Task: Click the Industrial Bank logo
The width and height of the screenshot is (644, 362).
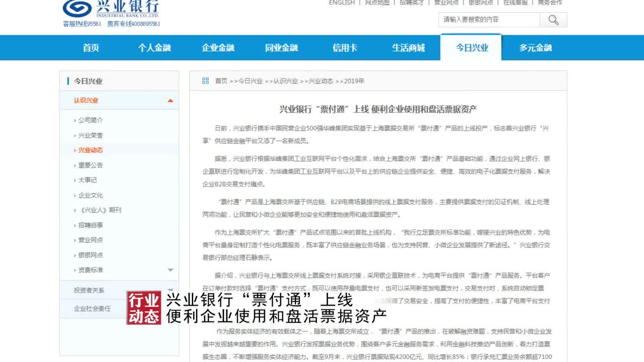Action: pyautogui.click(x=111, y=8)
